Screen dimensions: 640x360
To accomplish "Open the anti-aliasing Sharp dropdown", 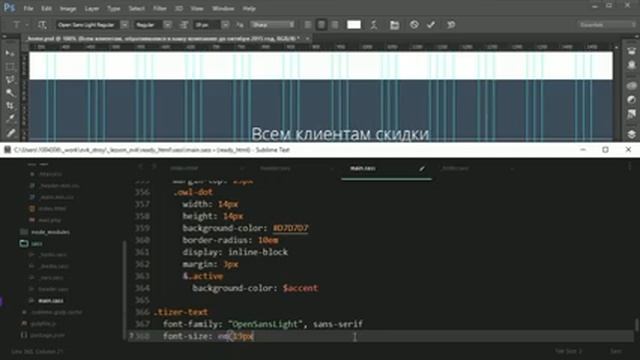I will point(272,25).
